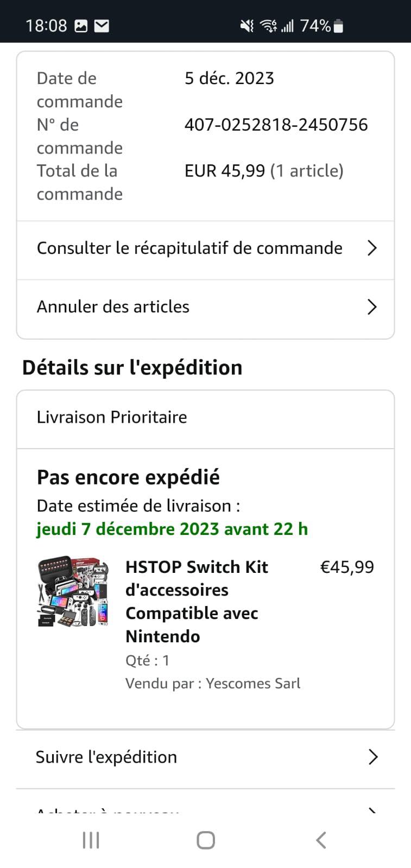Open the HSTOP accessory kit product thumbnail
This screenshot has width=411, height=868.
point(73,591)
